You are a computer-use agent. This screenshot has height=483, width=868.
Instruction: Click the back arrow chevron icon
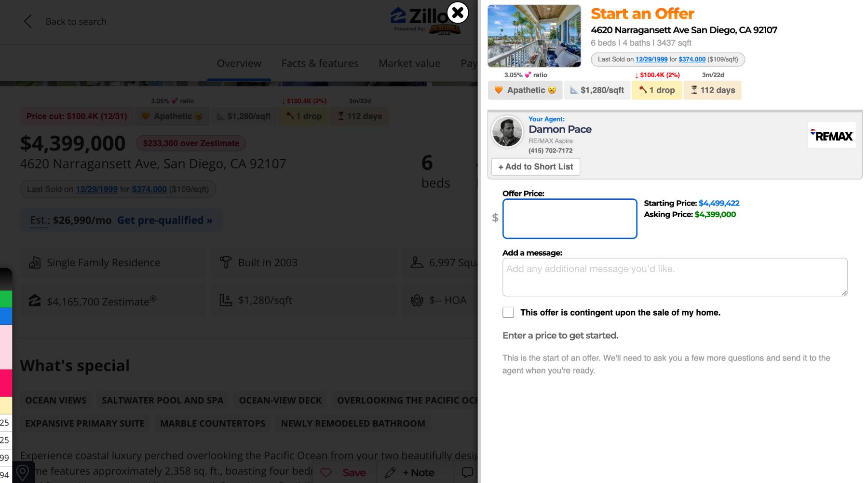[x=27, y=21]
